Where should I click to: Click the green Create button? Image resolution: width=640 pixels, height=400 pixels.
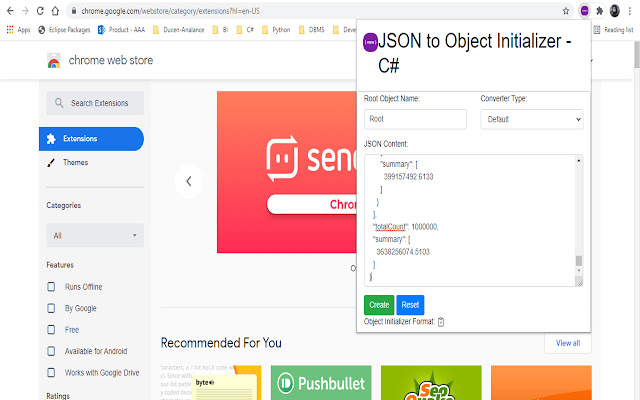point(379,305)
